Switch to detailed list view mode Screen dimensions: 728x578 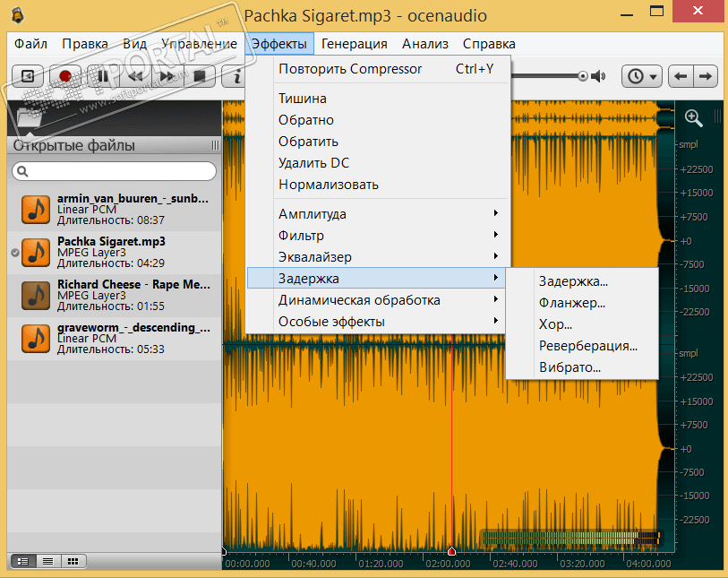click(22, 561)
